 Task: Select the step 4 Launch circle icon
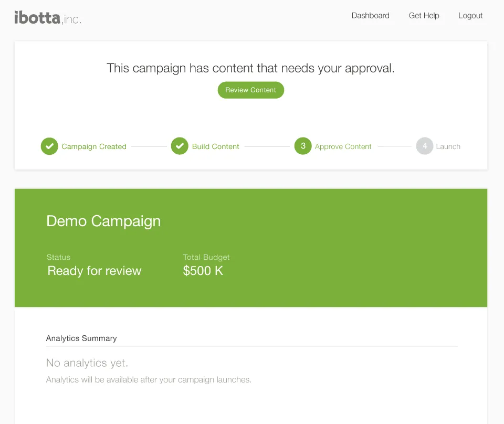pyautogui.click(x=425, y=146)
